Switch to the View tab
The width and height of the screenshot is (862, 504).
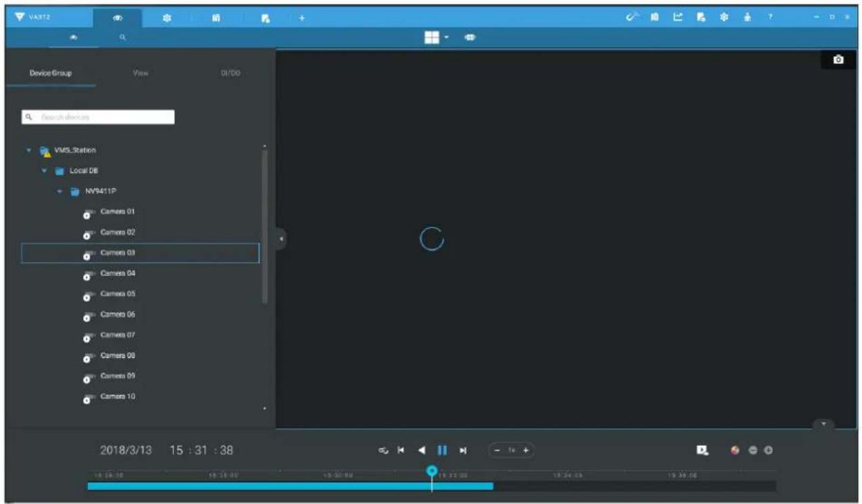click(141, 73)
